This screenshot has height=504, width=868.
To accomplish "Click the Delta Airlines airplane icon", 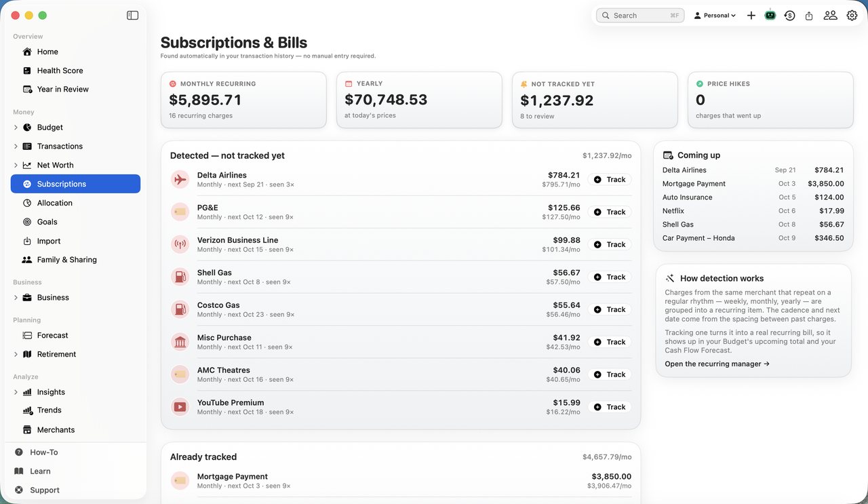I will coord(180,180).
